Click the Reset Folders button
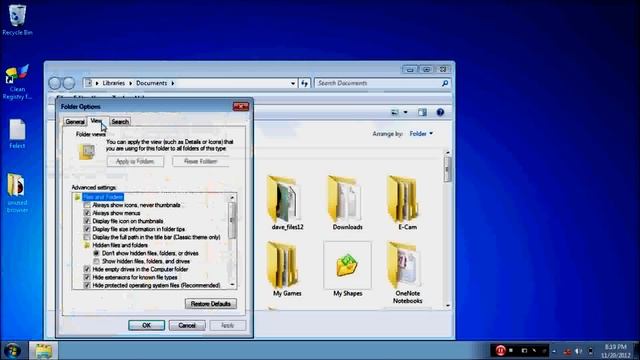The image size is (640, 360). coord(200,161)
